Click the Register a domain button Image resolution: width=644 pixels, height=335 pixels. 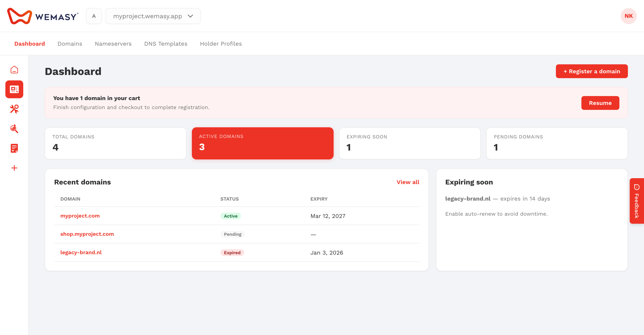coord(592,71)
